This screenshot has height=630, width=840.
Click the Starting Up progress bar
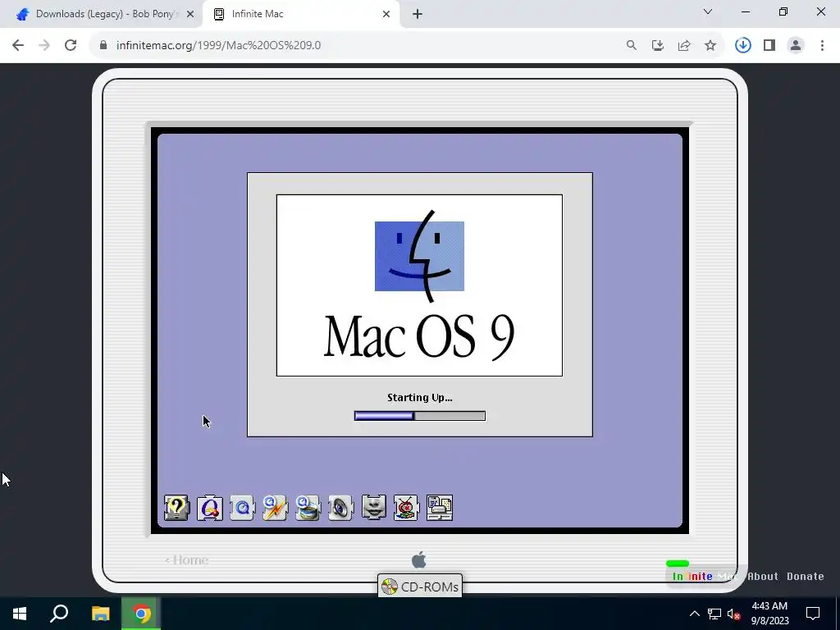419,416
